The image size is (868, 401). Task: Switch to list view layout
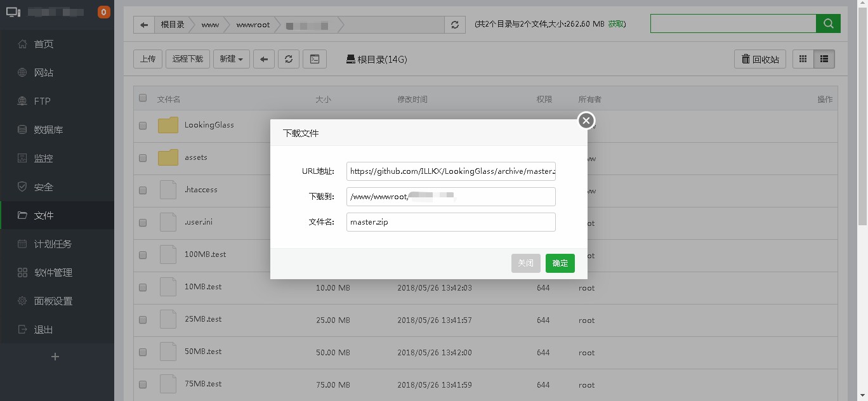coord(824,59)
